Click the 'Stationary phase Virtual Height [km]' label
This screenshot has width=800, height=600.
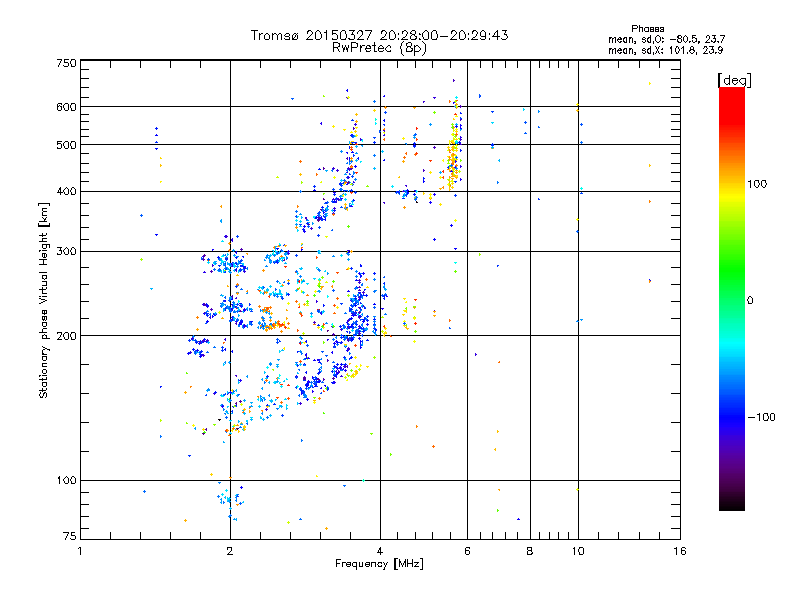[44, 301]
